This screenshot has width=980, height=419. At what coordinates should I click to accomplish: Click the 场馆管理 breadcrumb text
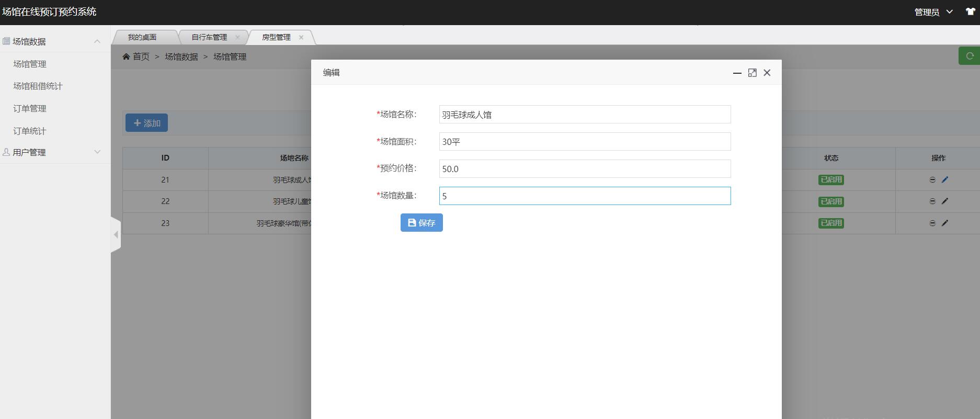pos(230,56)
